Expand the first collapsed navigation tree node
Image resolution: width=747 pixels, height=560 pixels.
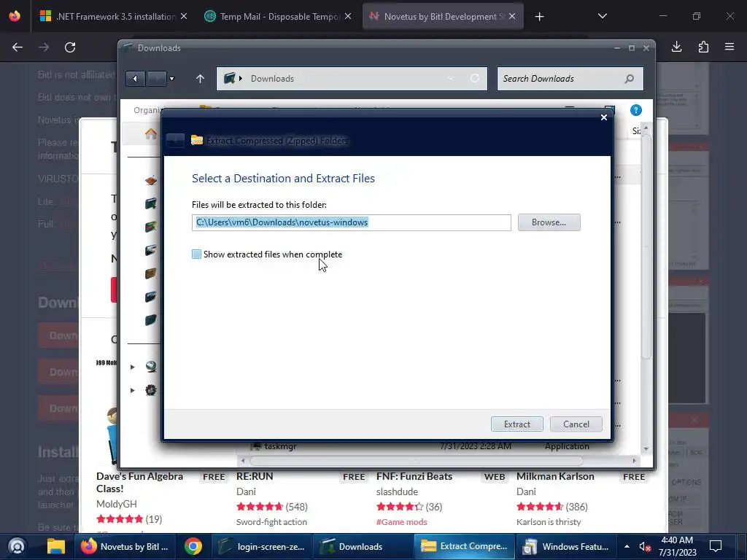point(133,367)
